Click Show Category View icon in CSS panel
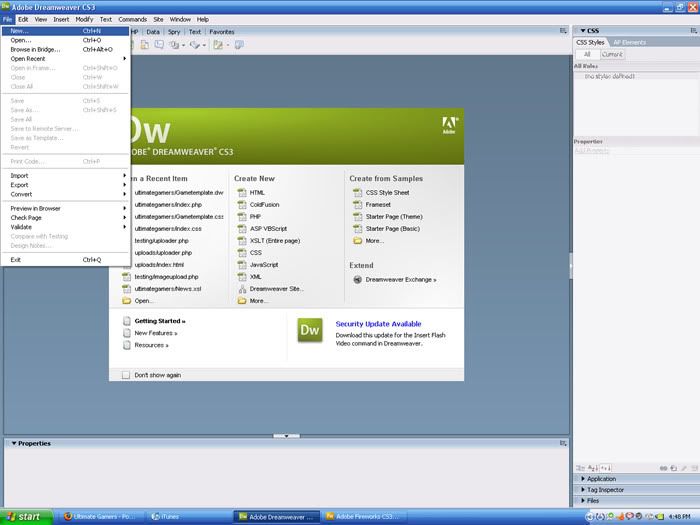700x525 pixels. [x=580, y=468]
